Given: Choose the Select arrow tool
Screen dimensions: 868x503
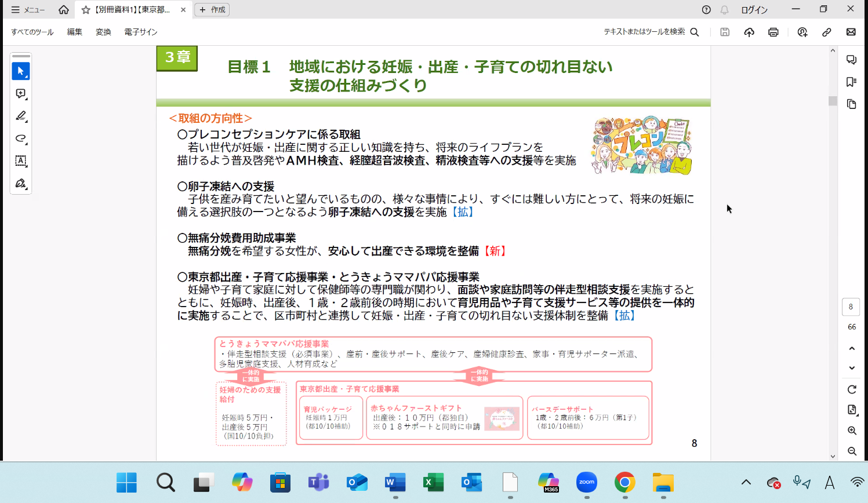Looking at the screenshot, I should pos(21,71).
